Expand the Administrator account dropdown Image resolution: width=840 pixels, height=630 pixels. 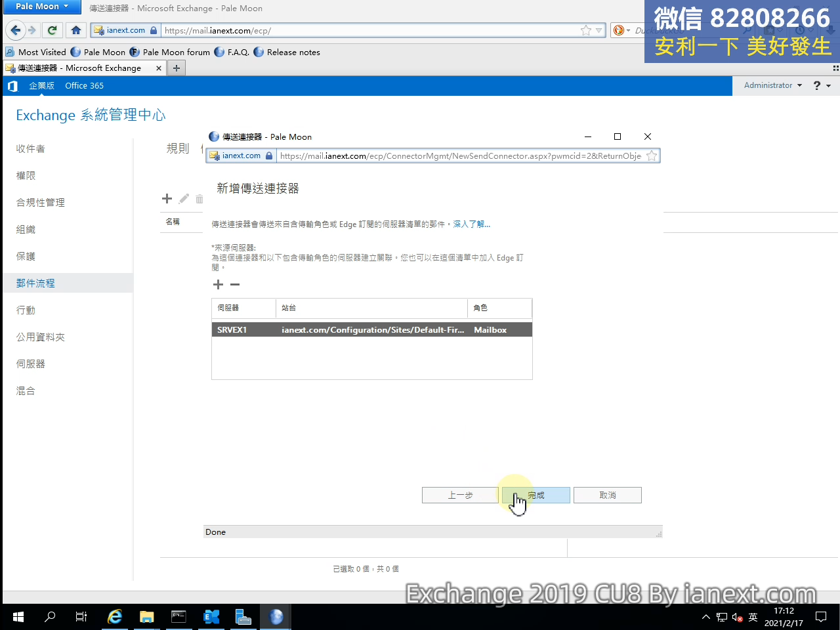point(773,85)
